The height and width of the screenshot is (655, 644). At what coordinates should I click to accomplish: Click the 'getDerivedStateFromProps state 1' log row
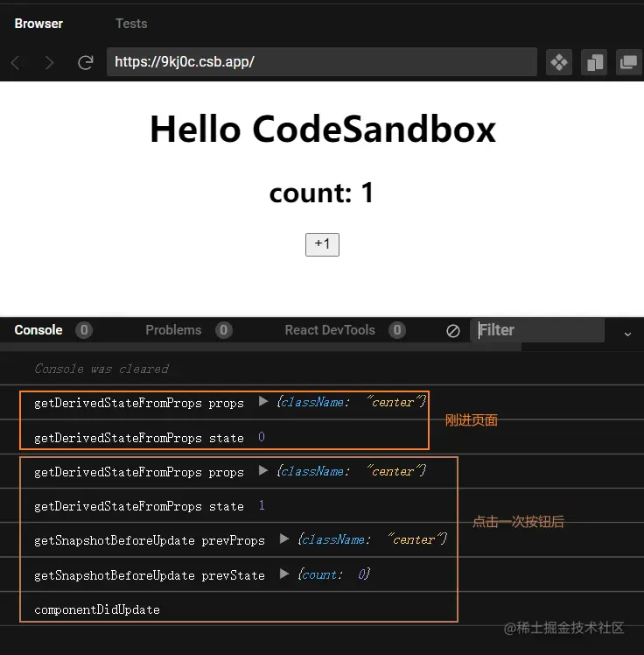(x=322, y=506)
